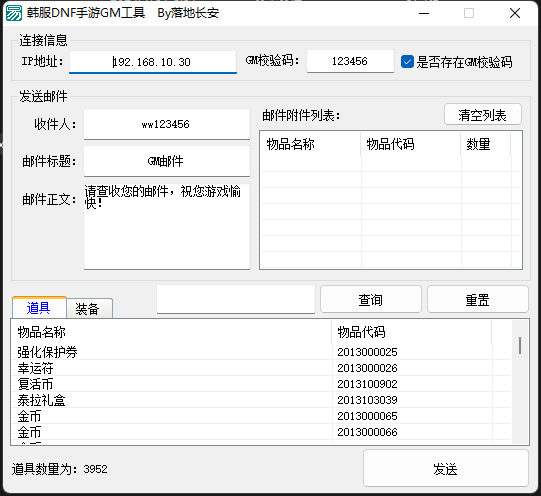This screenshot has width=541, height=496.
Task: Click the 邮件正文 text area
Action: coord(167,226)
